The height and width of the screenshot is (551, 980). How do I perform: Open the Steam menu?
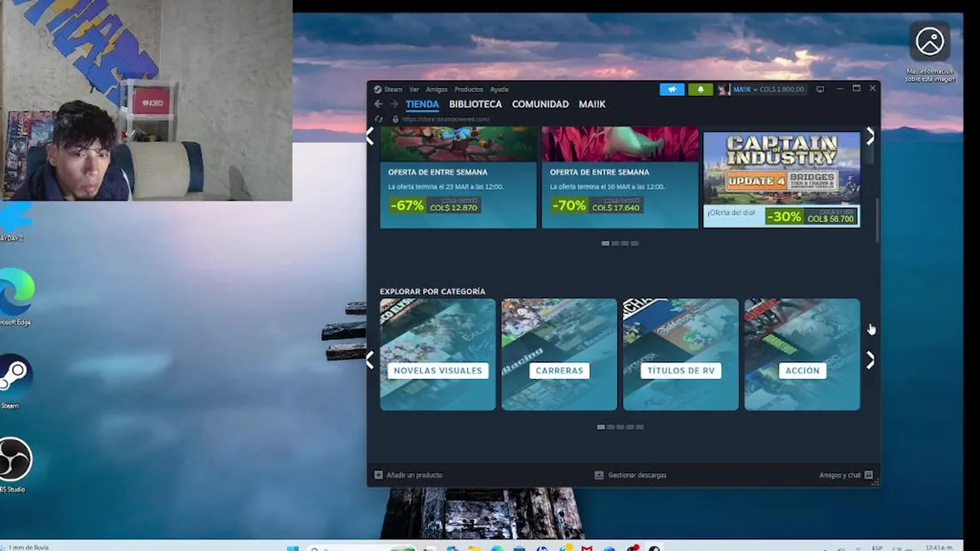coord(393,90)
